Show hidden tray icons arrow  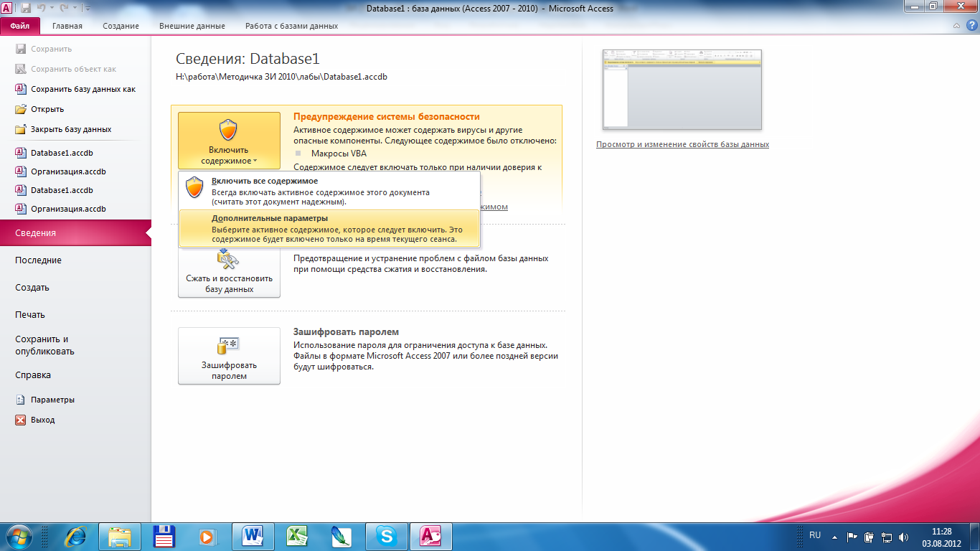click(834, 537)
